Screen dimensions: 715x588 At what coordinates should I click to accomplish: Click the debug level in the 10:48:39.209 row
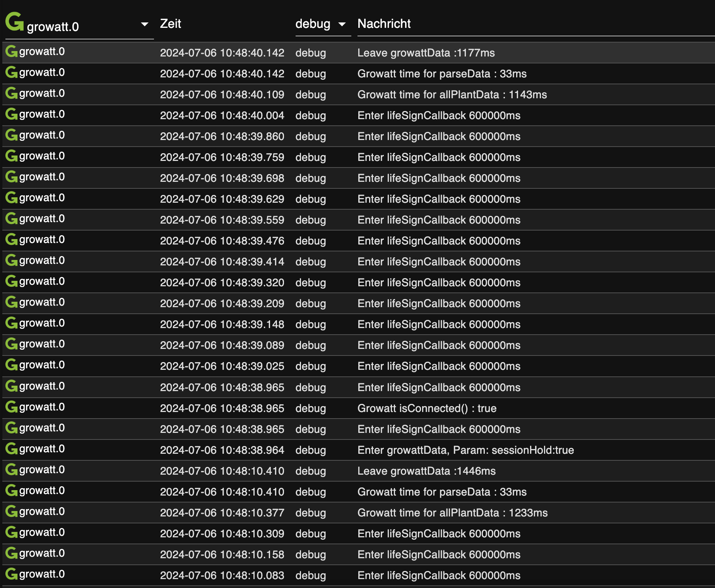(x=311, y=304)
